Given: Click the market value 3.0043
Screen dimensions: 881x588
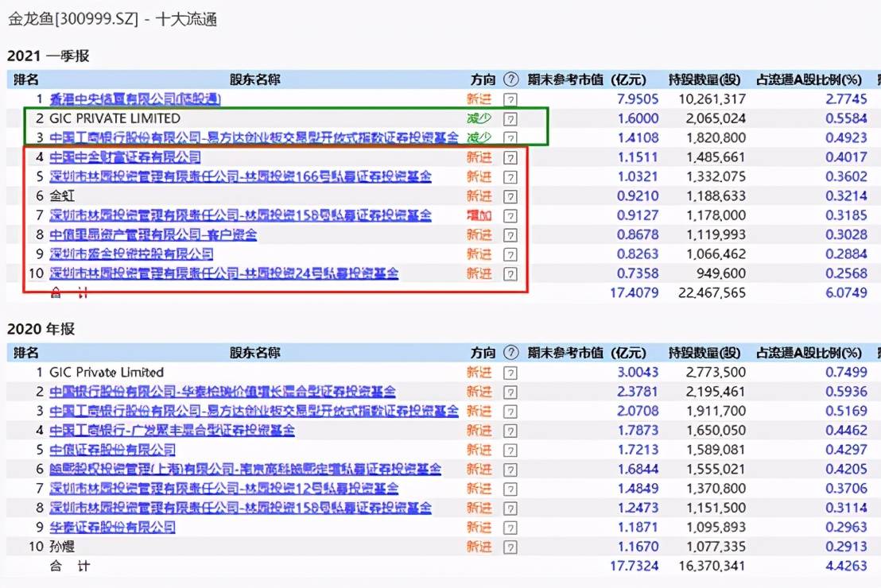Looking at the screenshot, I should (x=638, y=373).
